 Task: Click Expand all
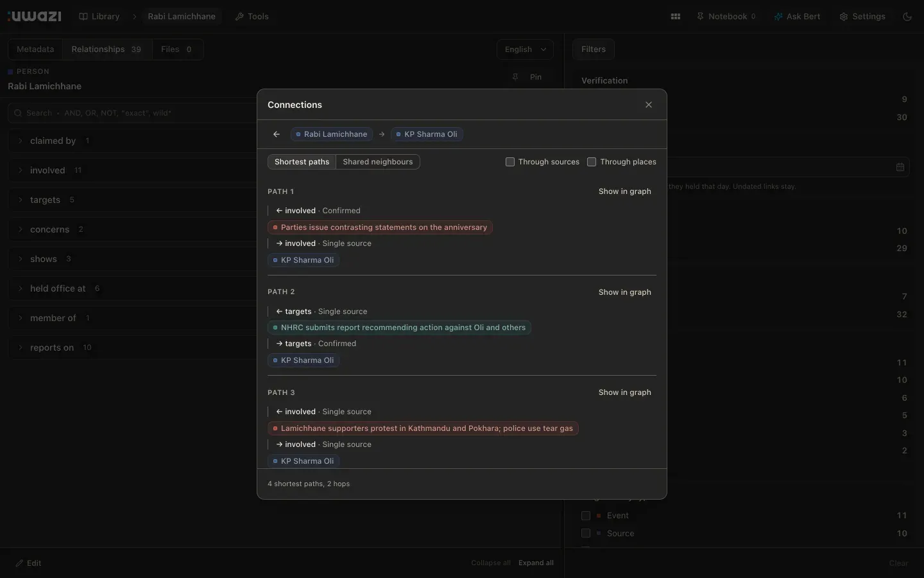pyautogui.click(x=536, y=563)
